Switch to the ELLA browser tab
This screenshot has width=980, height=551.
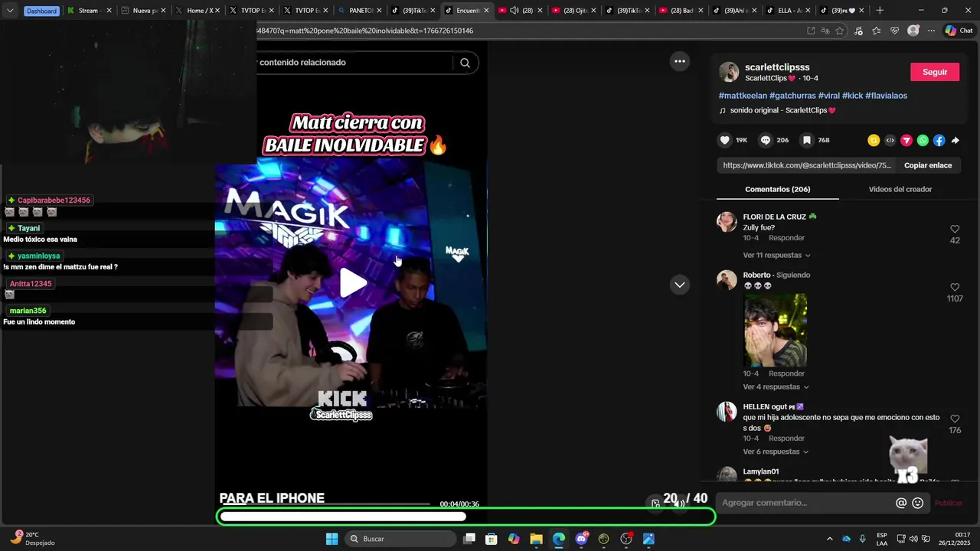(x=787, y=11)
